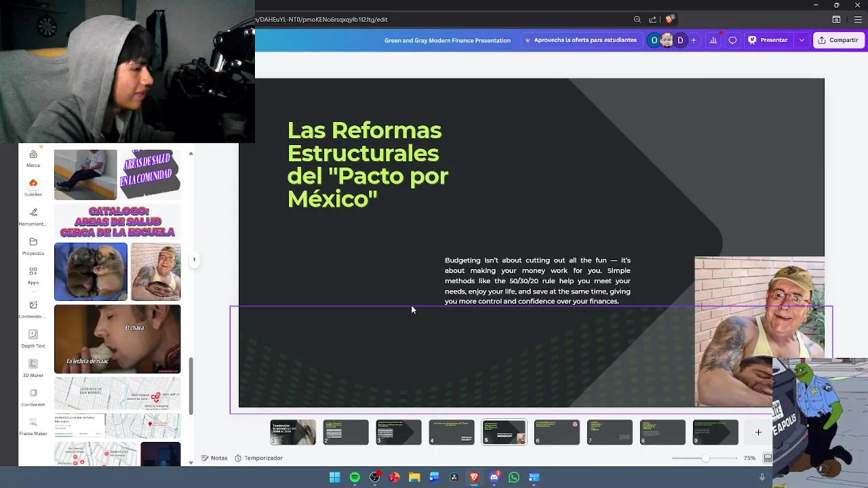Pick the 'El chava' meme upload
This screenshot has height=488, width=868.
117,339
